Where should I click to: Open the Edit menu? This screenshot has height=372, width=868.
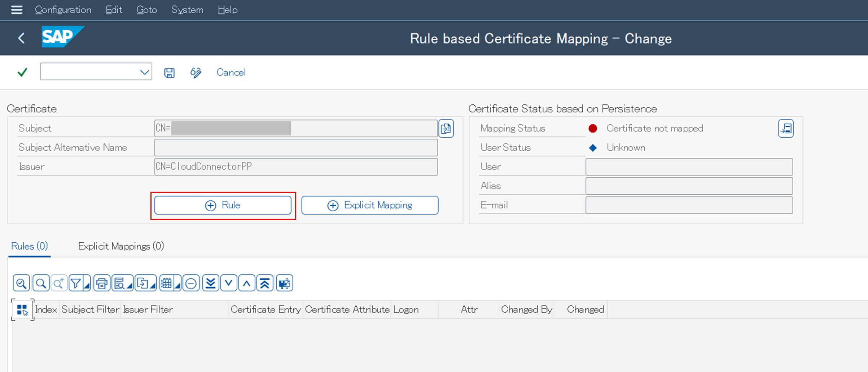click(114, 10)
